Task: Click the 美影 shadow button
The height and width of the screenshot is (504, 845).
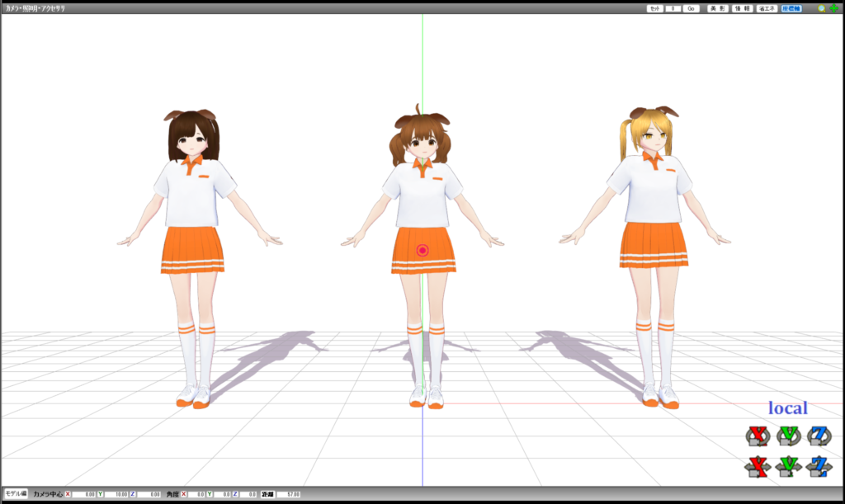Action: pos(718,8)
